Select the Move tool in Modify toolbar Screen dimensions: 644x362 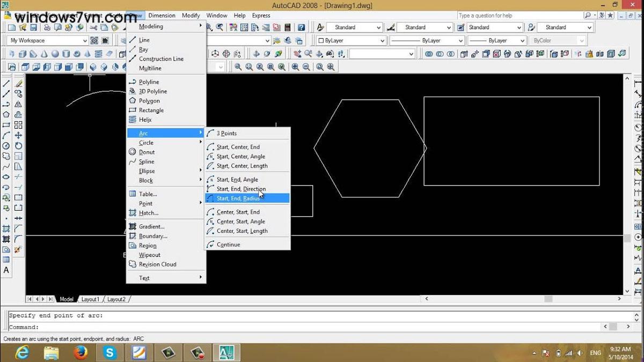click(x=19, y=135)
